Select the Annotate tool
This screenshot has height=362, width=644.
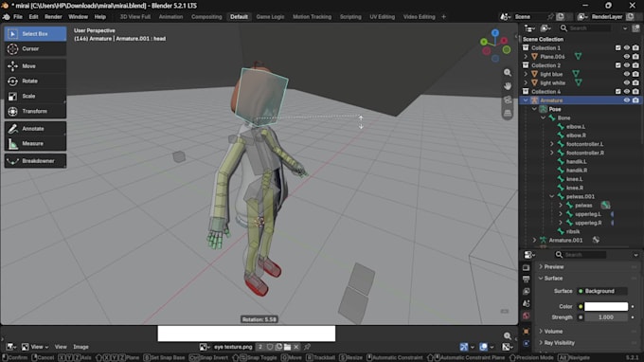pyautogui.click(x=35, y=129)
